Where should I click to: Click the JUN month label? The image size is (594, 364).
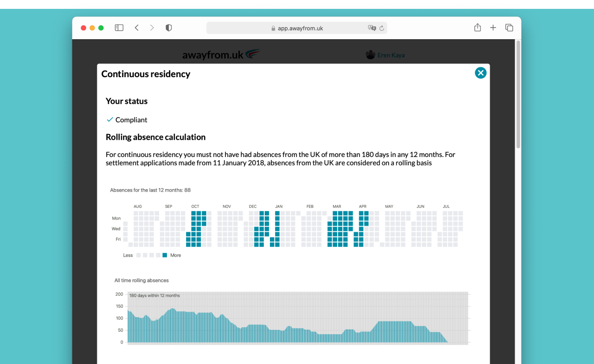(x=420, y=207)
